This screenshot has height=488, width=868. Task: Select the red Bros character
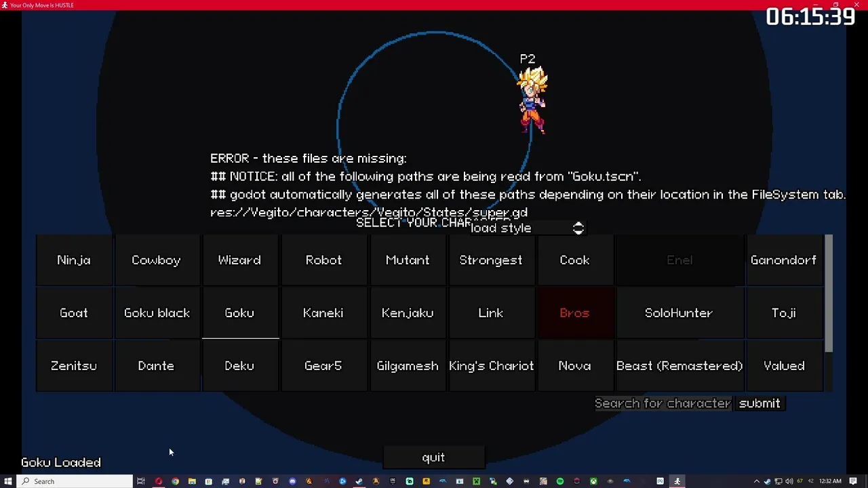coord(575,313)
